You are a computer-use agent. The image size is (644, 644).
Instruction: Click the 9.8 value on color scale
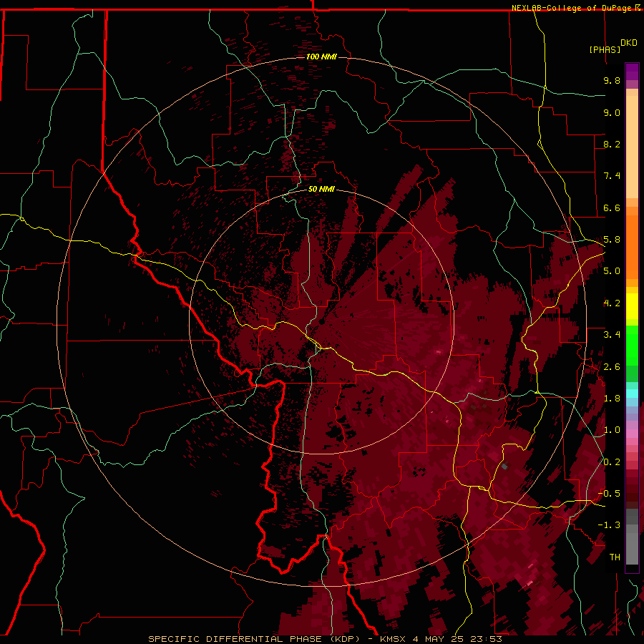coord(612,80)
